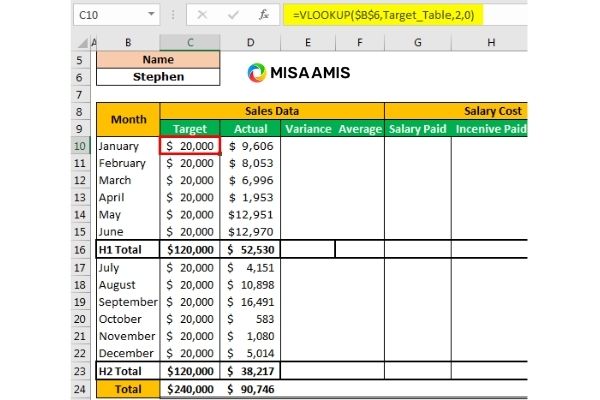Select row 24 header

pyautogui.click(x=80, y=389)
